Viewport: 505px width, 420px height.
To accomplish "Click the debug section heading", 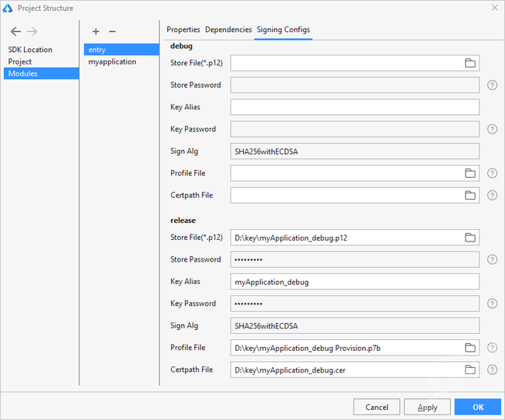I will pos(181,46).
